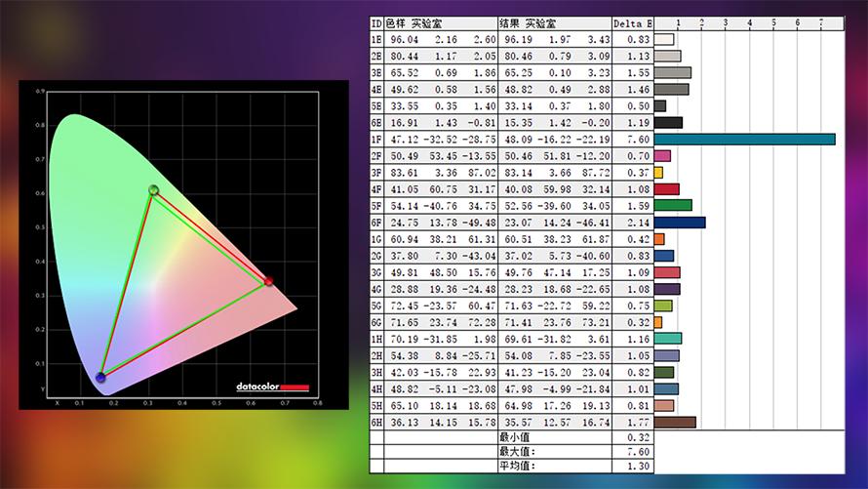The image size is (868, 489).
Task: Click the red primary marker on gamut chart
Action: [x=268, y=282]
